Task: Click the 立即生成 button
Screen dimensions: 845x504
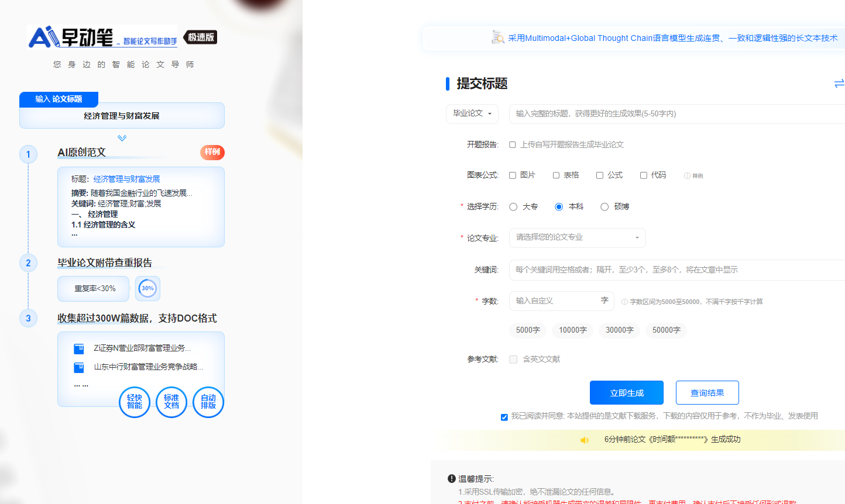Action: 627,392
